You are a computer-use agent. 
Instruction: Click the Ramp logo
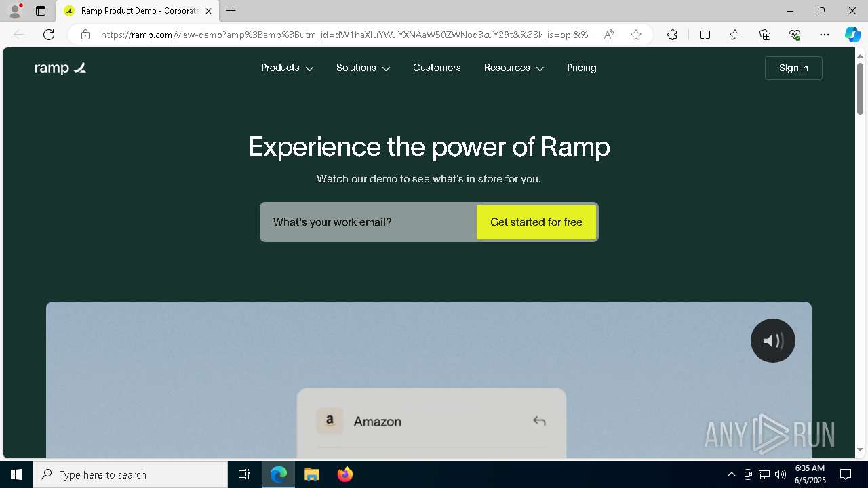tap(60, 68)
